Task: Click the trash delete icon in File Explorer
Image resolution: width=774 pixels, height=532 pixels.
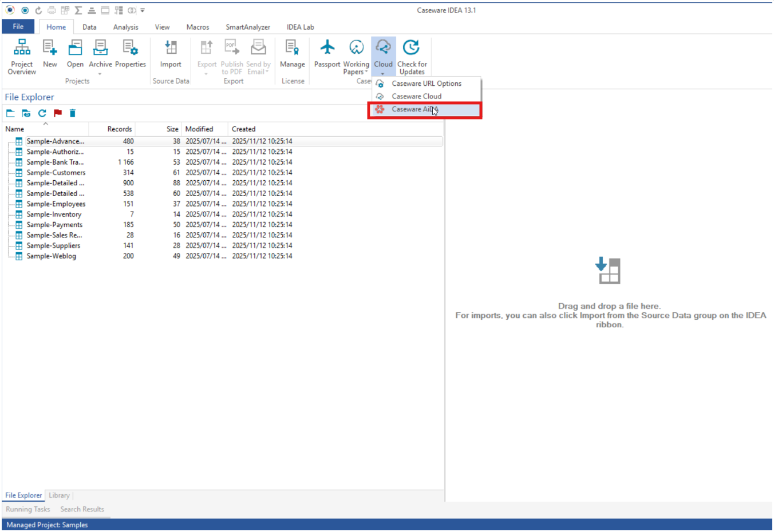Action: (x=73, y=113)
